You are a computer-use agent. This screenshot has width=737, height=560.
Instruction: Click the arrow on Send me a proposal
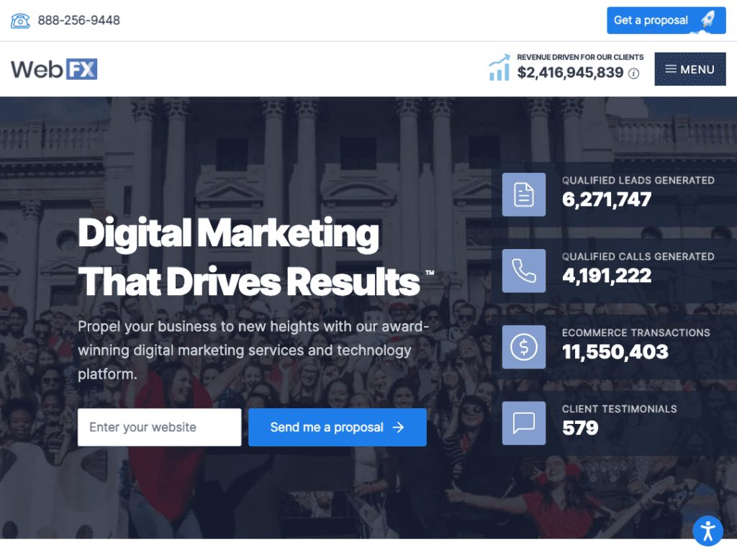tap(398, 427)
